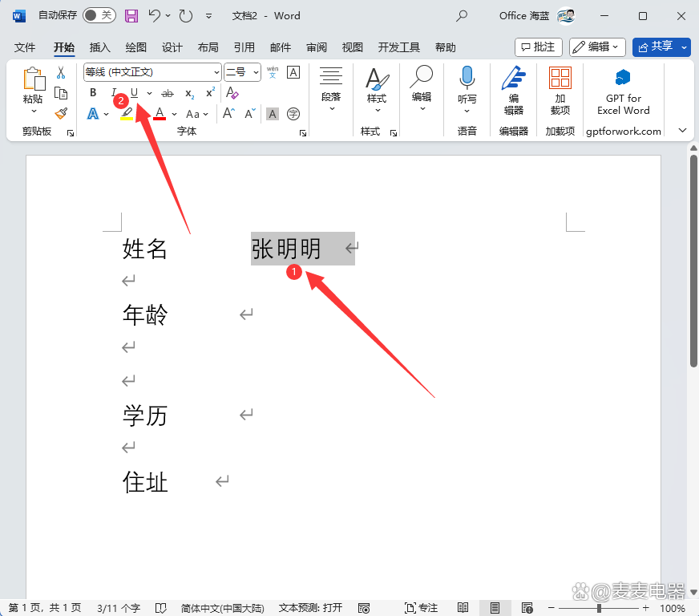The width and height of the screenshot is (699, 616).
Task: Collapse the ribbon with chevron
Action: [x=682, y=130]
